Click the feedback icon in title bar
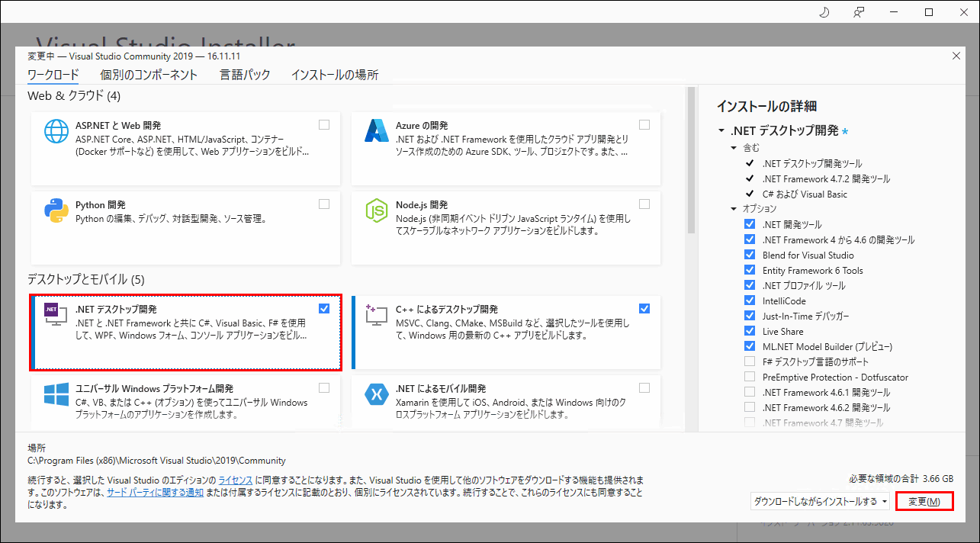 coord(860,11)
